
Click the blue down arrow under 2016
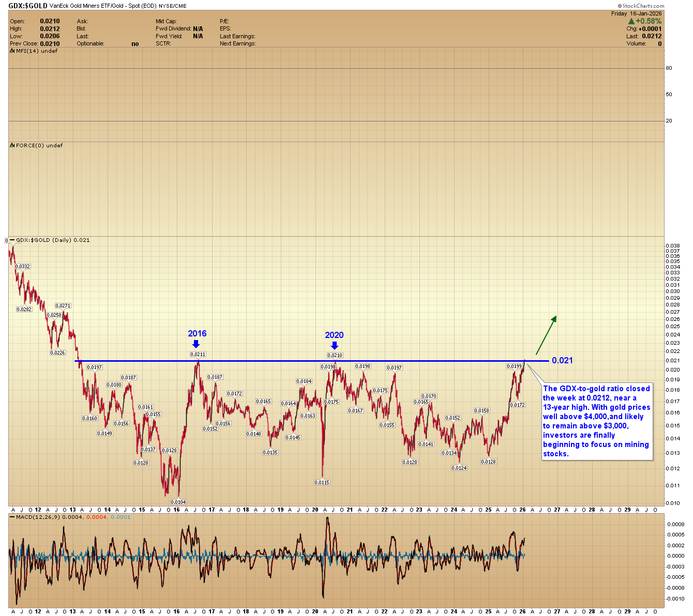pos(195,344)
